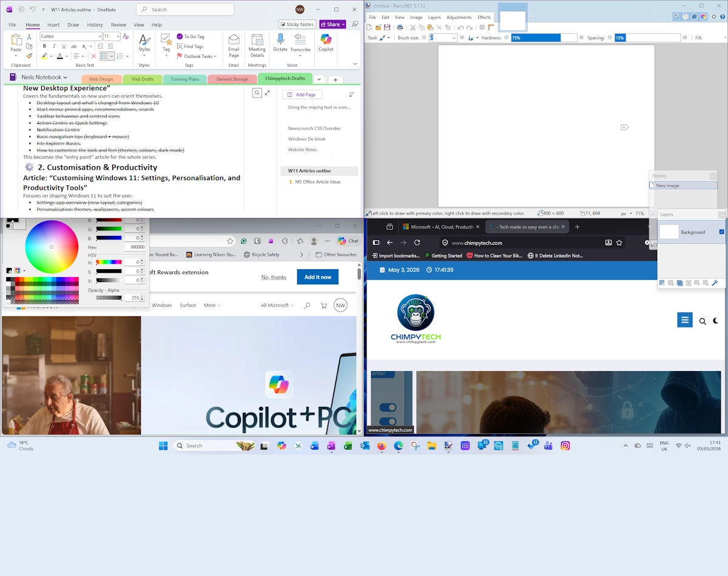Click the Hex color value field
This screenshot has height=576, width=728.
(x=135, y=247)
